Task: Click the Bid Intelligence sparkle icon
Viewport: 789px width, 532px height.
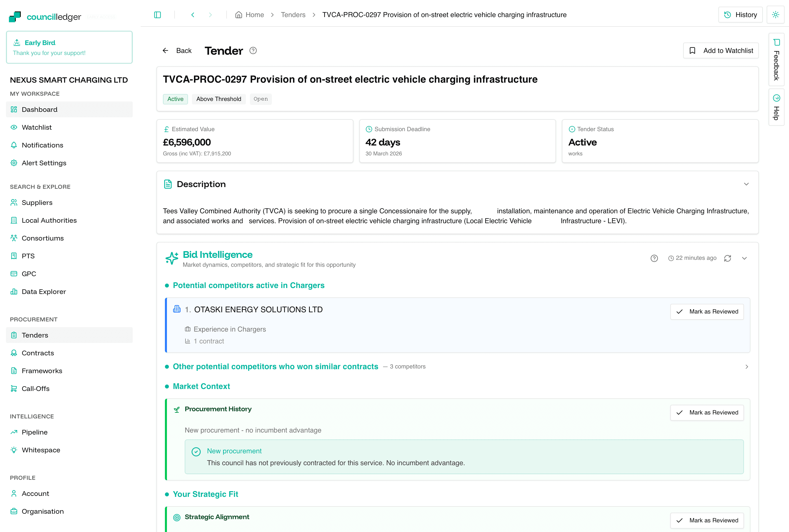Action: [171, 258]
